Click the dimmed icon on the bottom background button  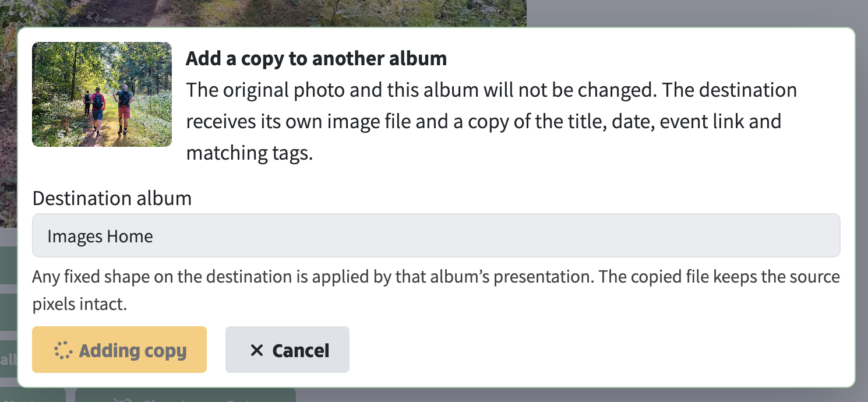click(x=122, y=399)
